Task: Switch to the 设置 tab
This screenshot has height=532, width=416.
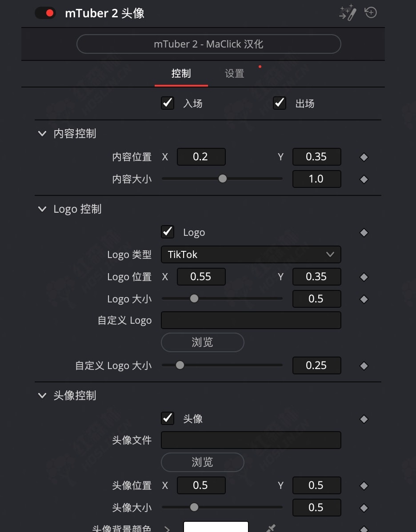Action: (234, 74)
